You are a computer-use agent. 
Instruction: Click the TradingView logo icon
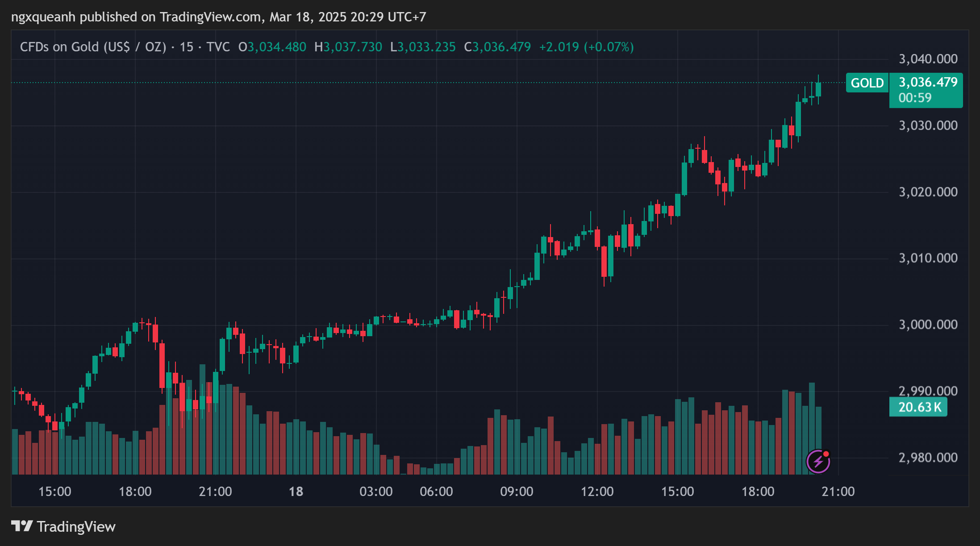tap(22, 526)
